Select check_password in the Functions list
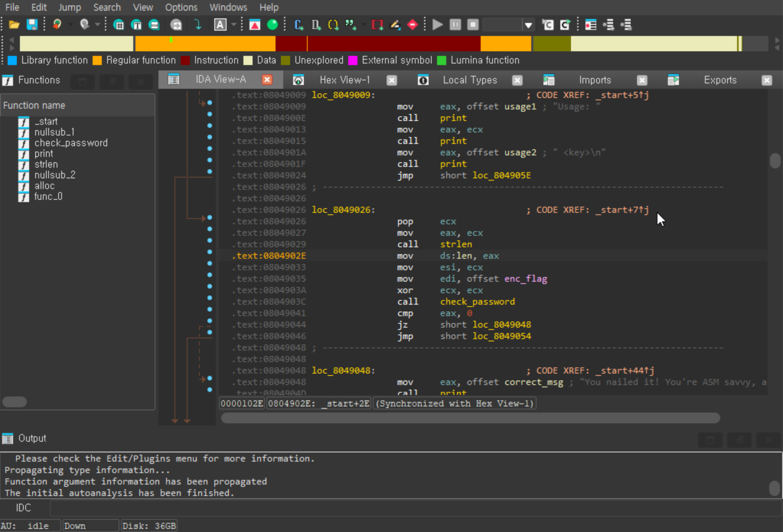Viewport: 783px width, 532px height. tap(71, 143)
